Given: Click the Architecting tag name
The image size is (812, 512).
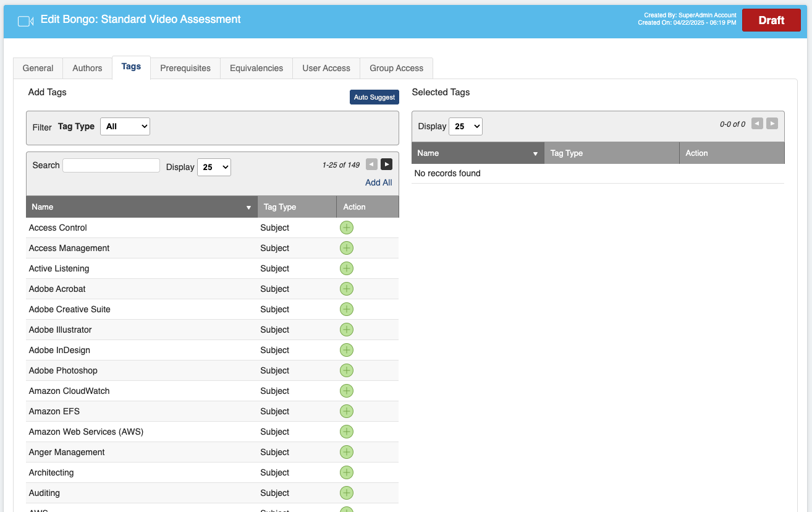Looking at the screenshot, I should [51, 472].
